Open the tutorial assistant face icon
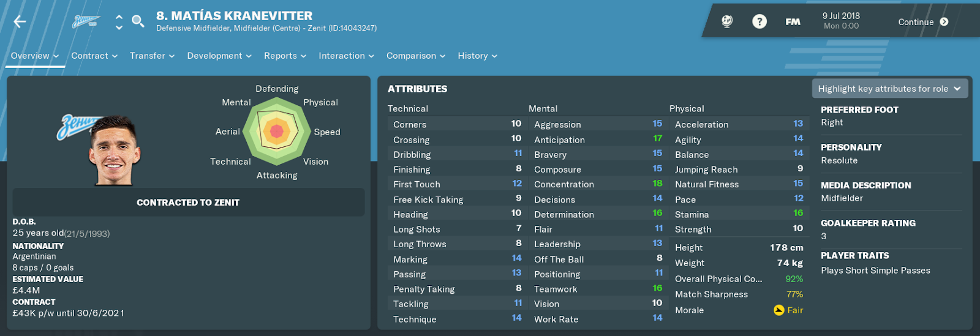The image size is (980, 336). [x=727, y=21]
